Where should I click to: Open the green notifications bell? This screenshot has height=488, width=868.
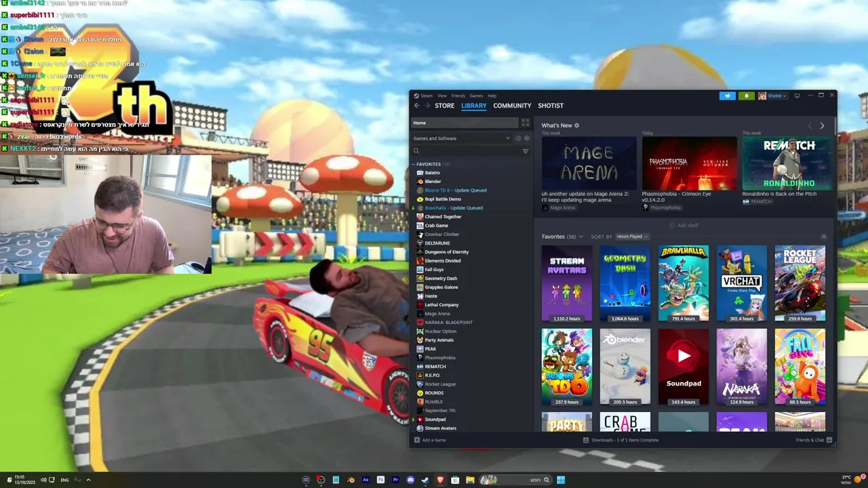click(x=747, y=96)
